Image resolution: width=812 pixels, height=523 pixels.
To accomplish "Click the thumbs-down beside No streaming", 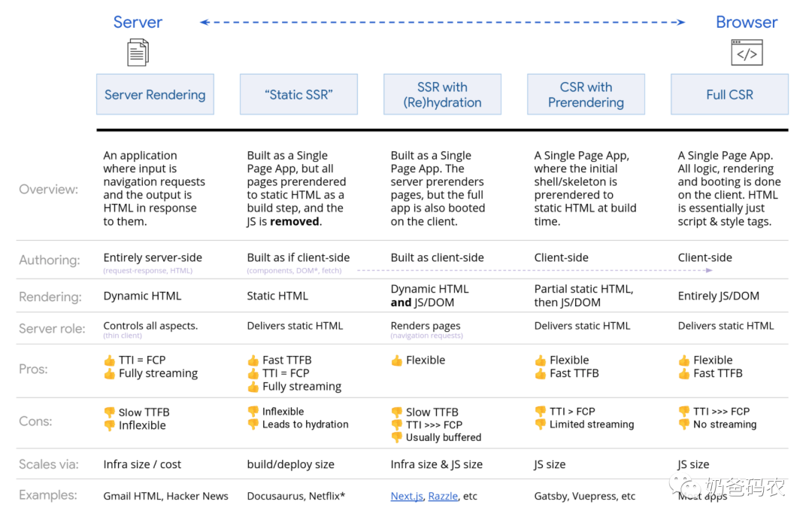I will pyautogui.click(x=684, y=424).
